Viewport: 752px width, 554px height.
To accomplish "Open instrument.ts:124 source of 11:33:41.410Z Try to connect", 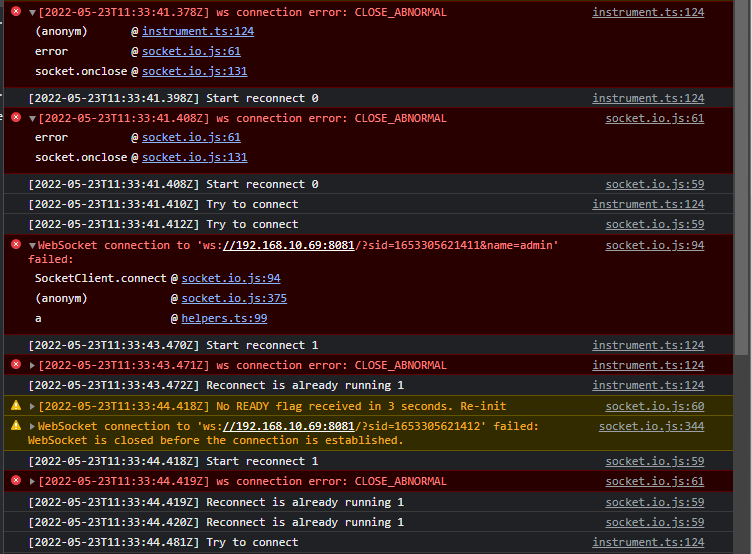I will [648, 204].
